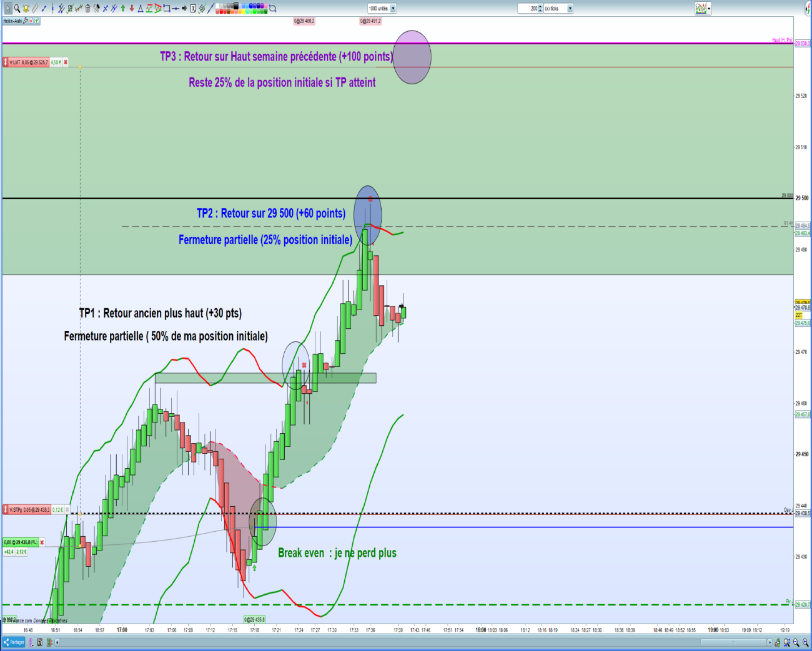
Task: Click the alarm bell alert tool
Action: click(26, 9)
